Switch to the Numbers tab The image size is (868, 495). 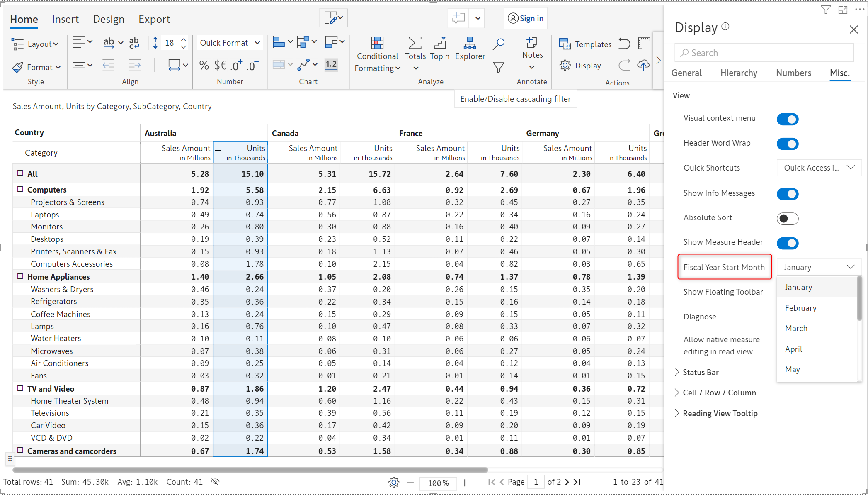click(793, 73)
